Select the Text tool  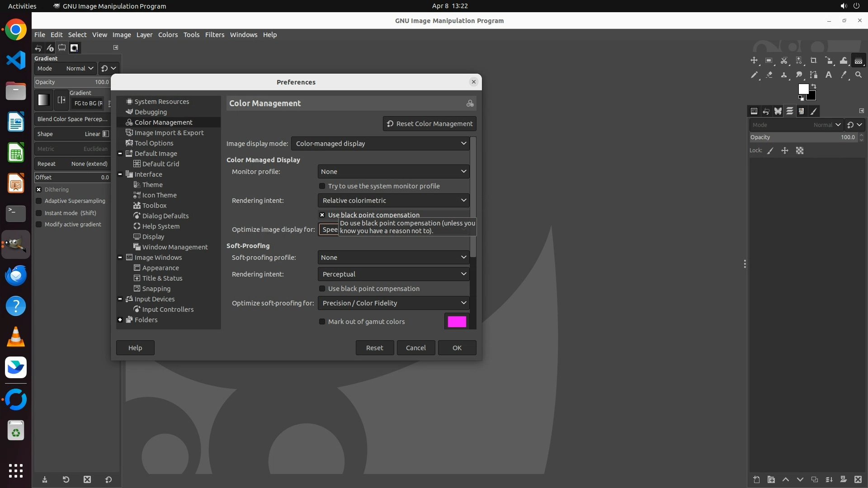[x=829, y=75]
